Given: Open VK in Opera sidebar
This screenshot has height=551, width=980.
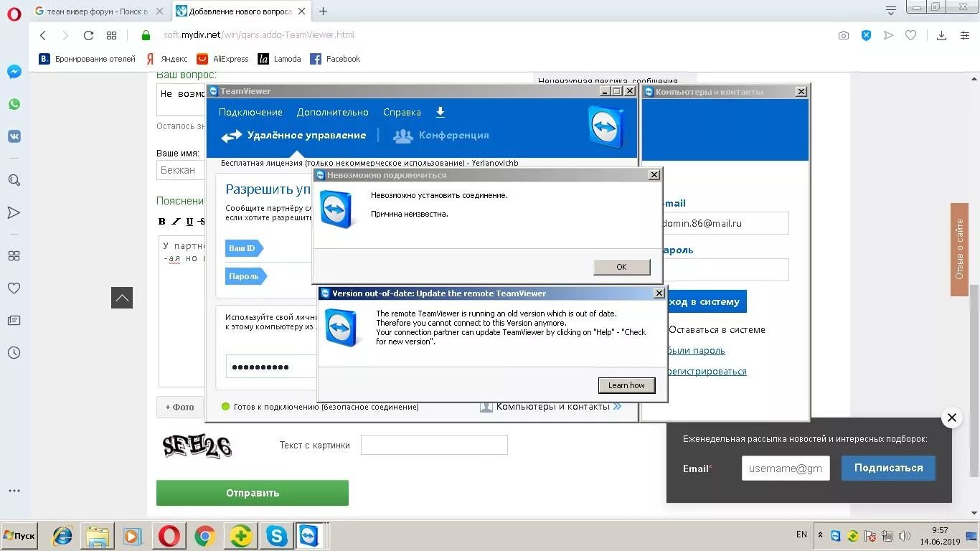Looking at the screenshot, I should coord(14,136).
